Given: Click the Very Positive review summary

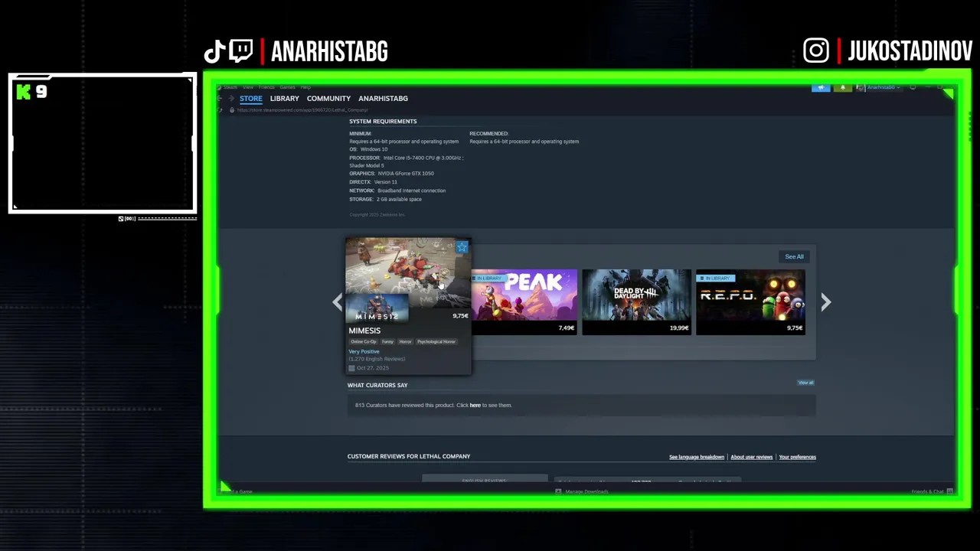Looking at the screenshot, I should [364, 351].
